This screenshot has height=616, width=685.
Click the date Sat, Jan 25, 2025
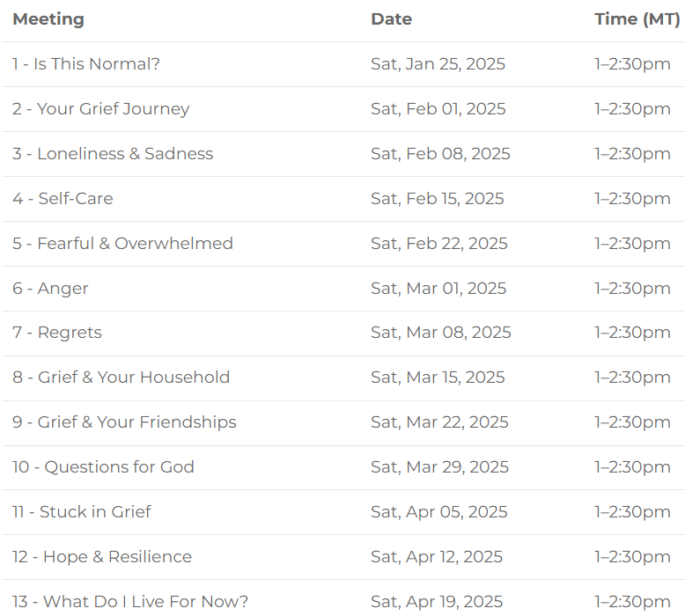[438, 64]
